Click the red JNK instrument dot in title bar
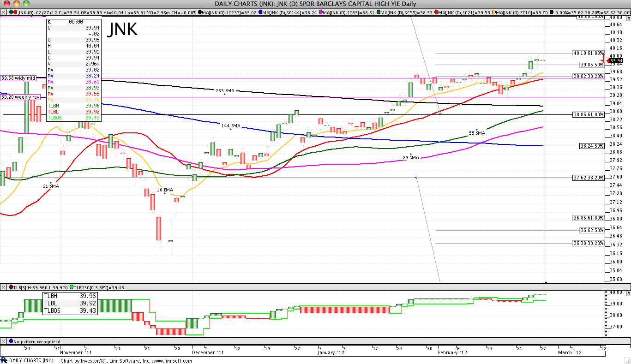The image size is (631, 364). pos(16,12)
